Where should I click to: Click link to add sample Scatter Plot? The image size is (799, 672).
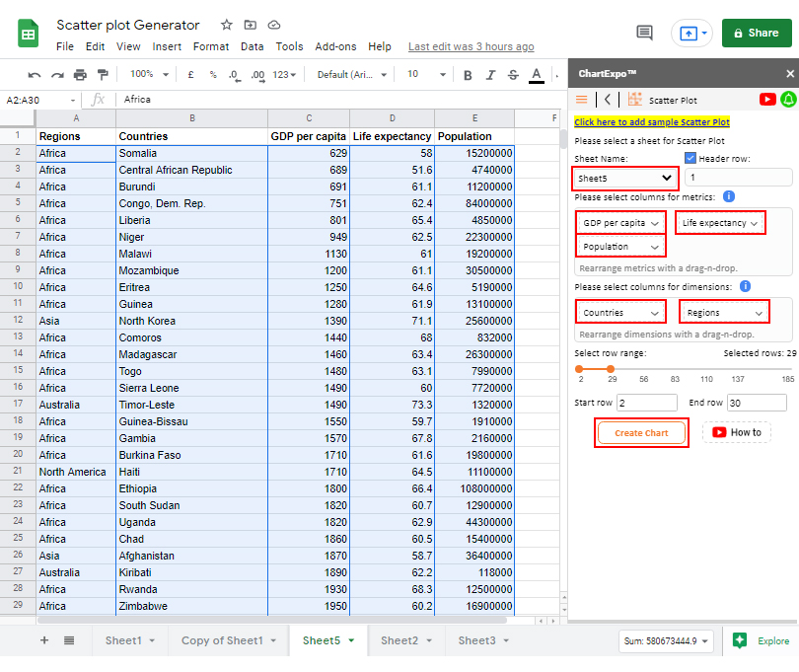coord(652,121)
